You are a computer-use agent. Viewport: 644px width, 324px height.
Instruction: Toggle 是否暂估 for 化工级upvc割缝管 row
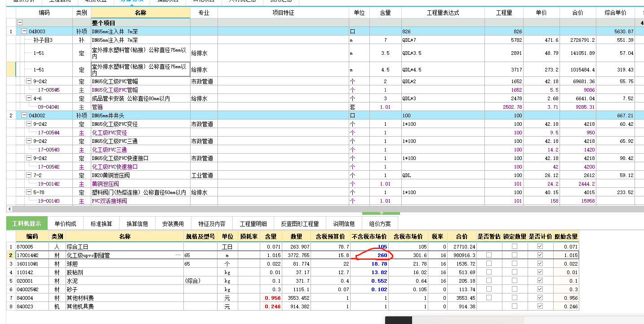point(489,255)
